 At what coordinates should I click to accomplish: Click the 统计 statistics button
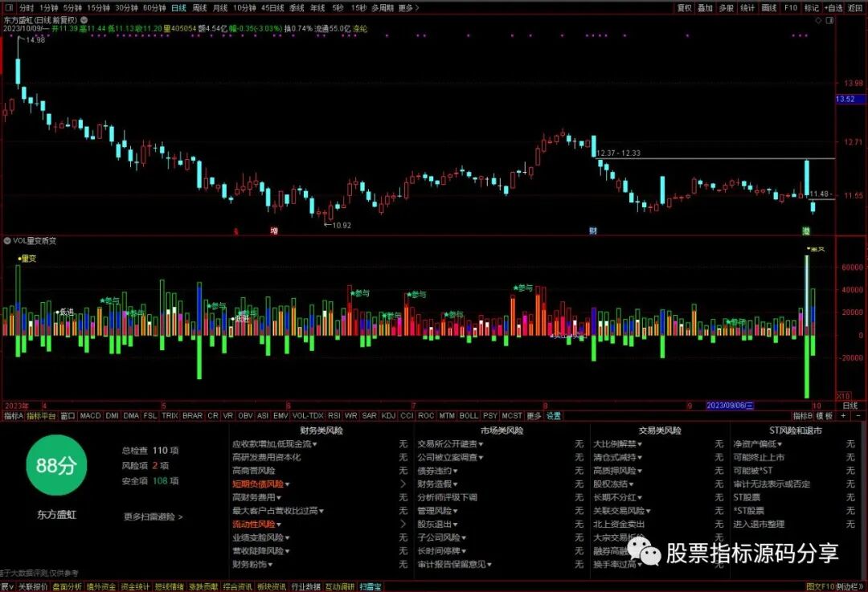748,8
